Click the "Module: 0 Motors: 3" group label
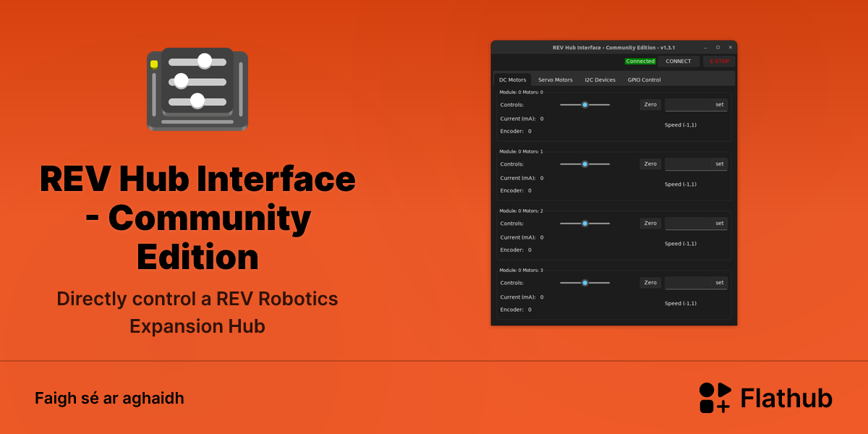The height and width of the screenshot is (434, 868). tap(521, 271)
